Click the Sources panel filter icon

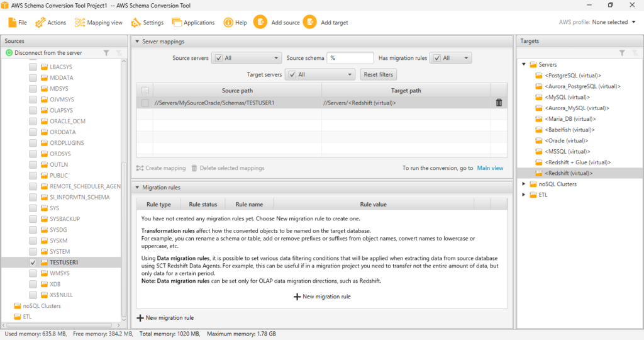(106, 54)
